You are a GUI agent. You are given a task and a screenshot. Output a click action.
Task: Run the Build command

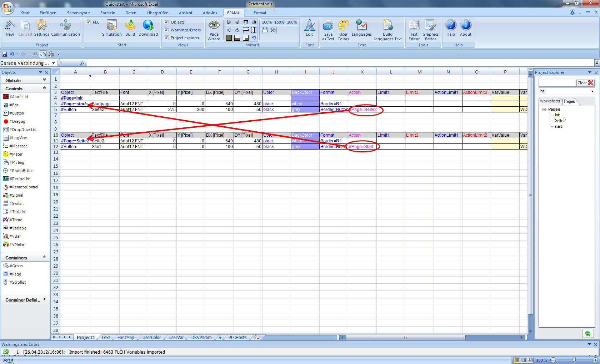(x=130, y=28)
